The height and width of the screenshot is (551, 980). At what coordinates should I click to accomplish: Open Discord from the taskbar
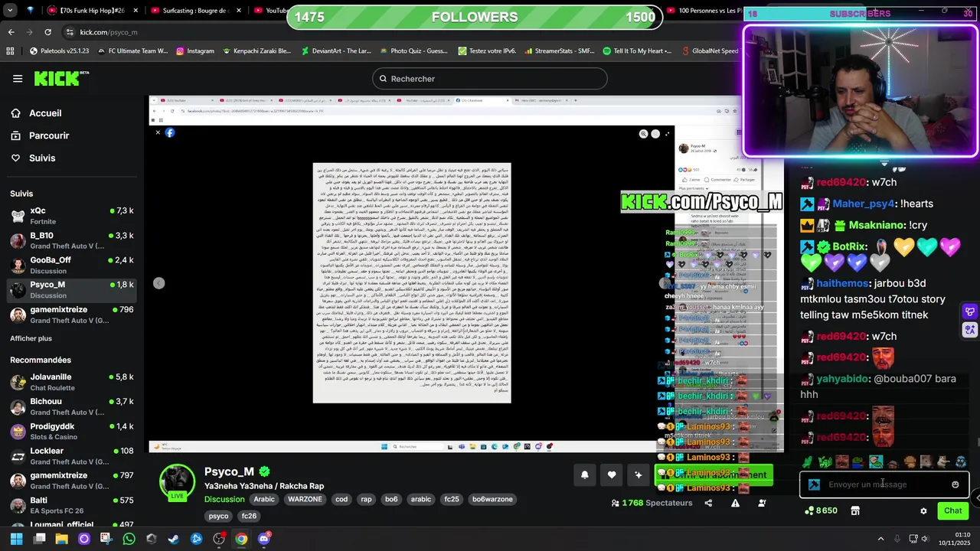click(264, 539)
